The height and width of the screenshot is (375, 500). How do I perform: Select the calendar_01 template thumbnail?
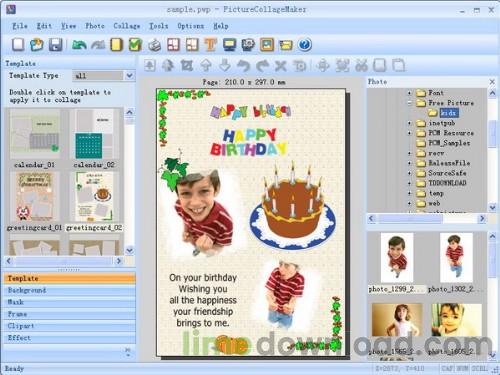pos(35,135)
